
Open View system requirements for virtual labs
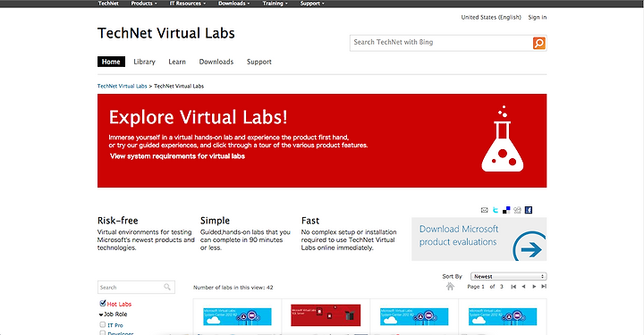pos(177,156)
